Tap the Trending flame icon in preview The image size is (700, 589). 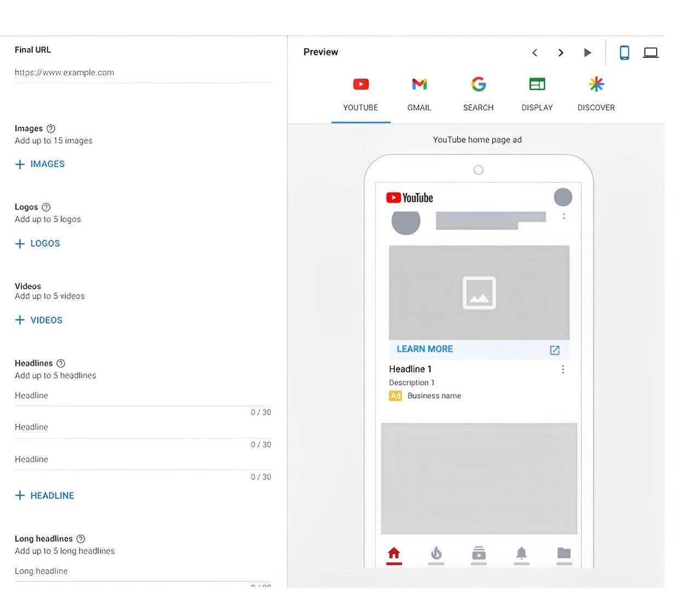436,553
